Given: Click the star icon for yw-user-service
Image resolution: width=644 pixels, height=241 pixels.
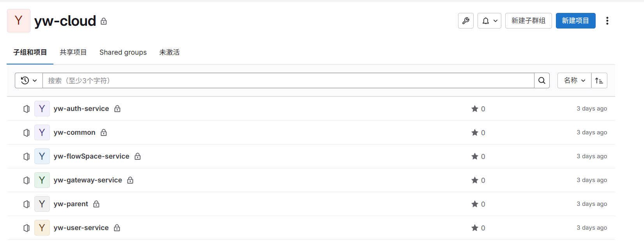Looking at the screenshot, I should (475, 228).
